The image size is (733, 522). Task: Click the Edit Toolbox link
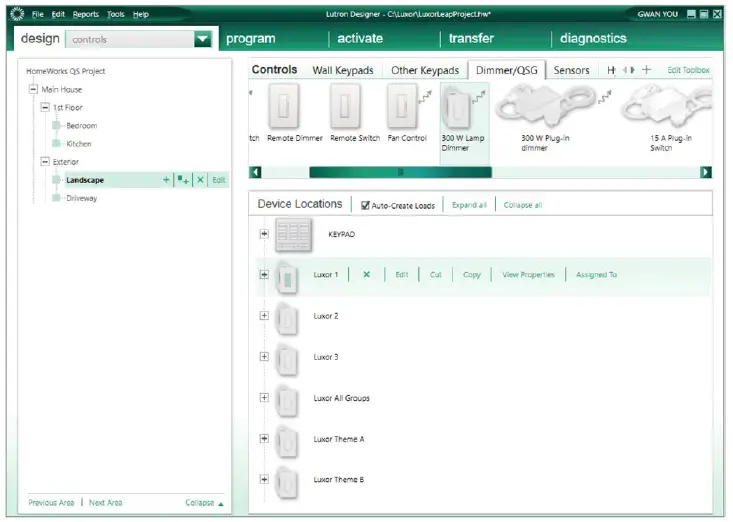coord(688,70)
